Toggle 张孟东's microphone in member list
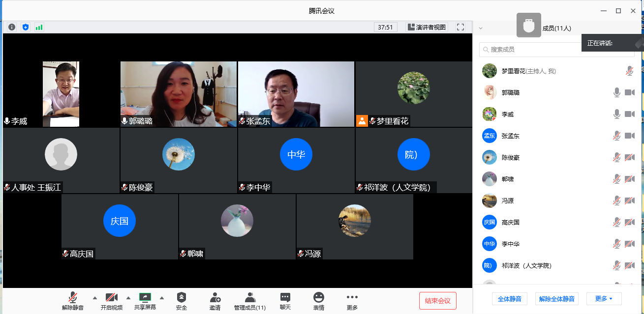The width and height of the screenshot is (644, 314). [x=616, y=136]
